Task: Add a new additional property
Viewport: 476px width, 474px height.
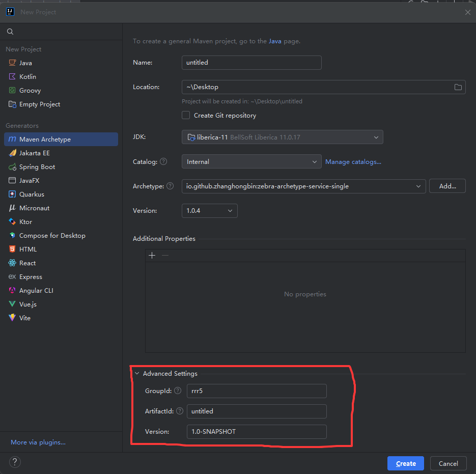Action: pyautogui.click(x=152, y=256)
